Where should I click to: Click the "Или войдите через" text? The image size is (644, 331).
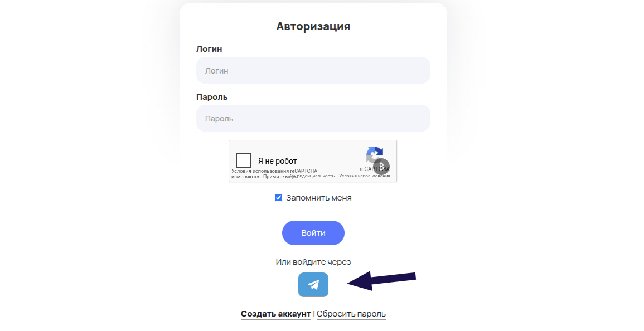(x=313, y=262)
